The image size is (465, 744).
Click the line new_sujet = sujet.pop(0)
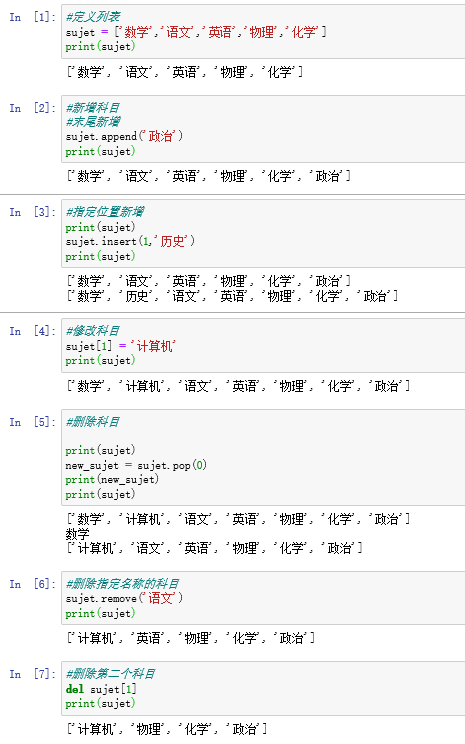[x=136, y=465]
